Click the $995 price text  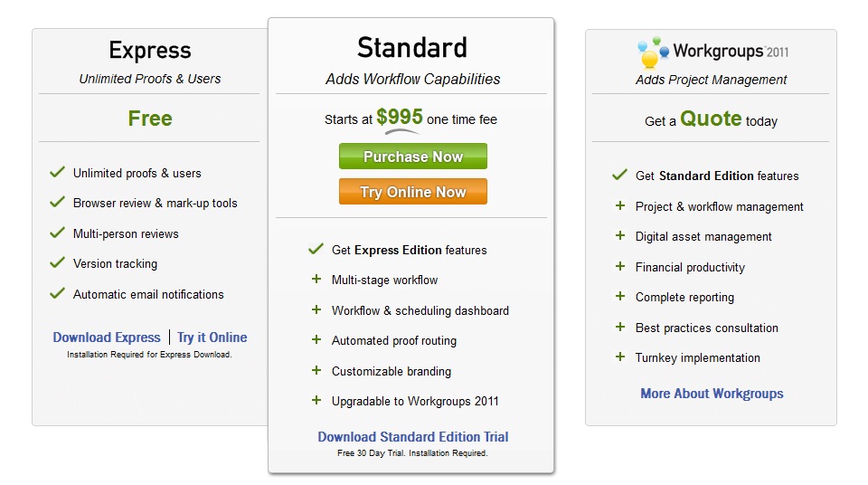(400, 117)
